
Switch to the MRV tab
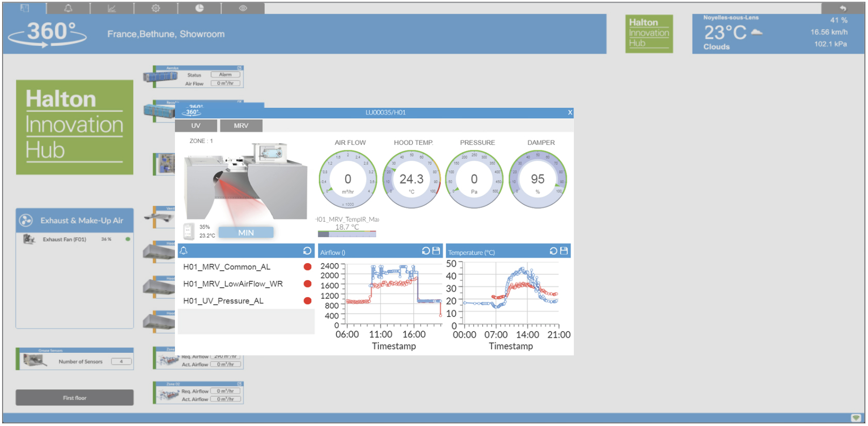pyautogui.click(x=241, y=126)
